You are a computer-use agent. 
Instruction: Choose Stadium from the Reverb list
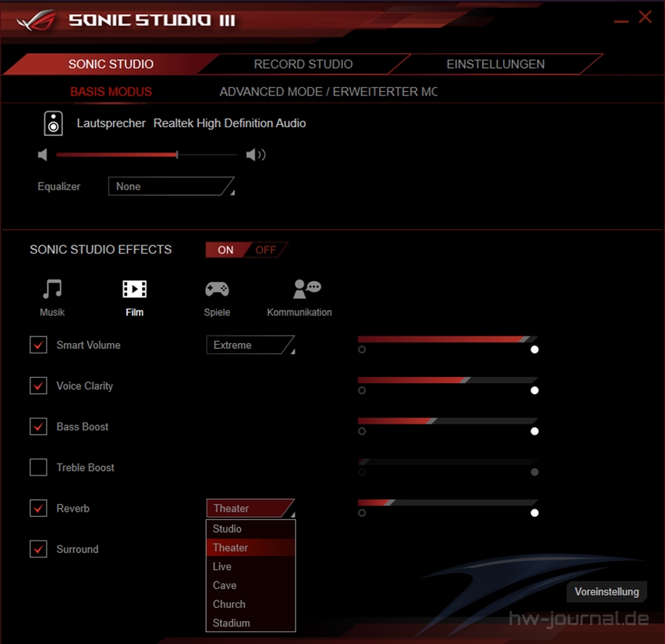click(x=250, y=623)
